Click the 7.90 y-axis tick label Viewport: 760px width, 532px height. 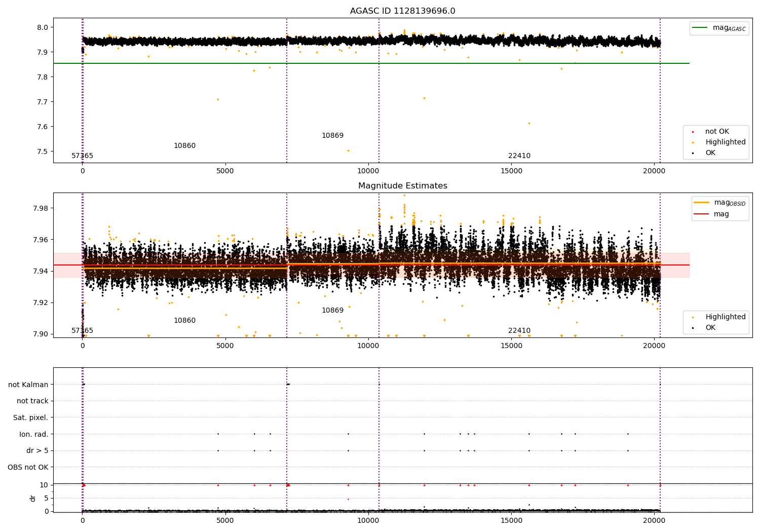(x=41, y=334)
